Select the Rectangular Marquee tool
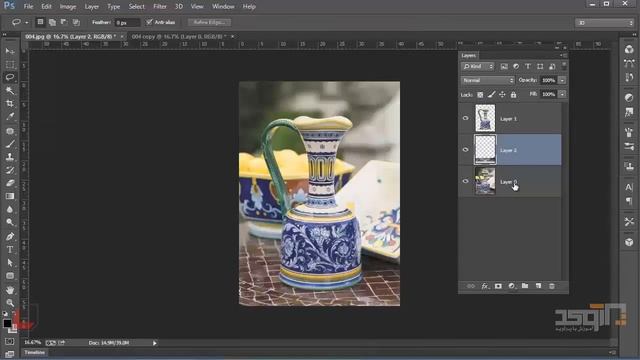The image size is (640, 360). tap(10, 64)
